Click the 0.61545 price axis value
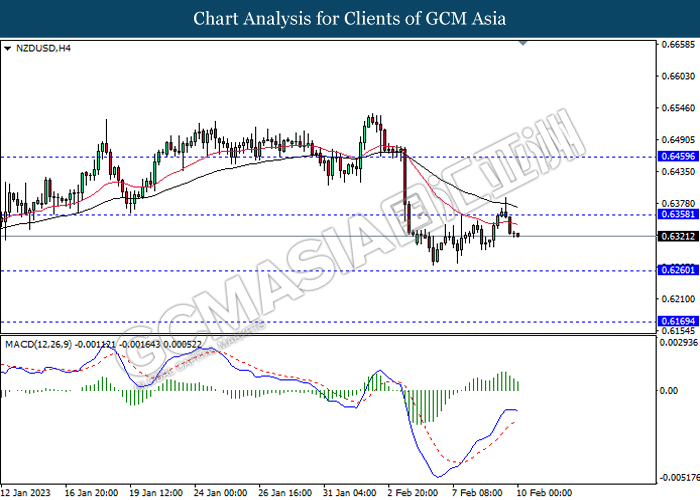 (678, 331)
